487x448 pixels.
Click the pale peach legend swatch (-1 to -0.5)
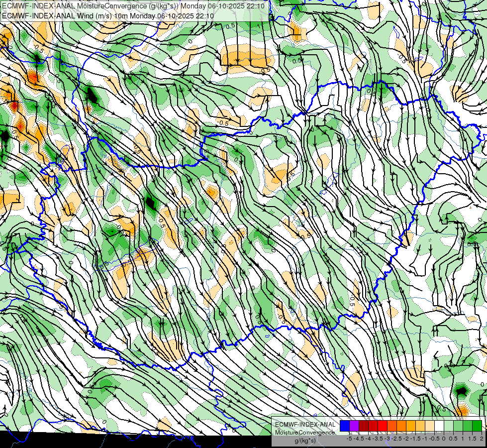pyautogui.click(x=430, y=426)
